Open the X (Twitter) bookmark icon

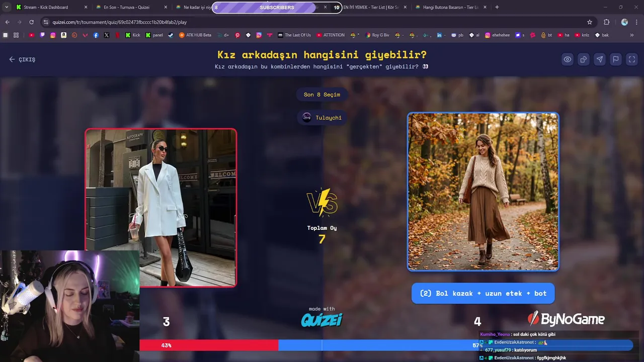click(x=107, y=35)
